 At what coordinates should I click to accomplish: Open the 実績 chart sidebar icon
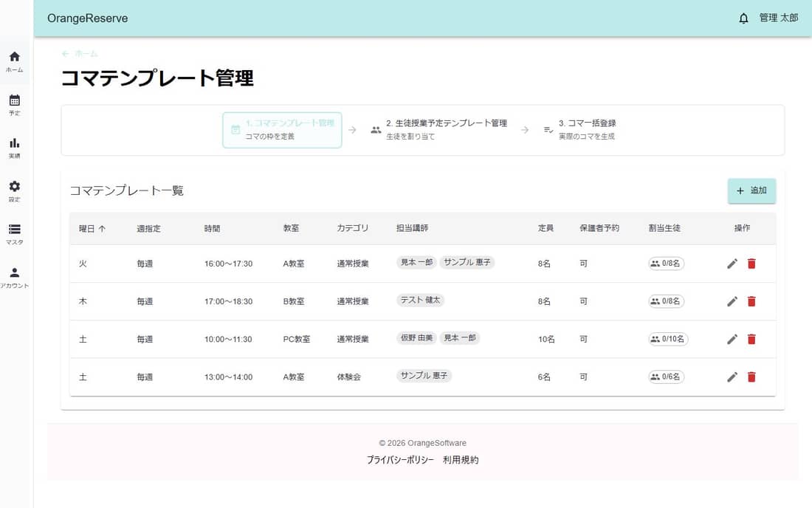coord(15,147)
